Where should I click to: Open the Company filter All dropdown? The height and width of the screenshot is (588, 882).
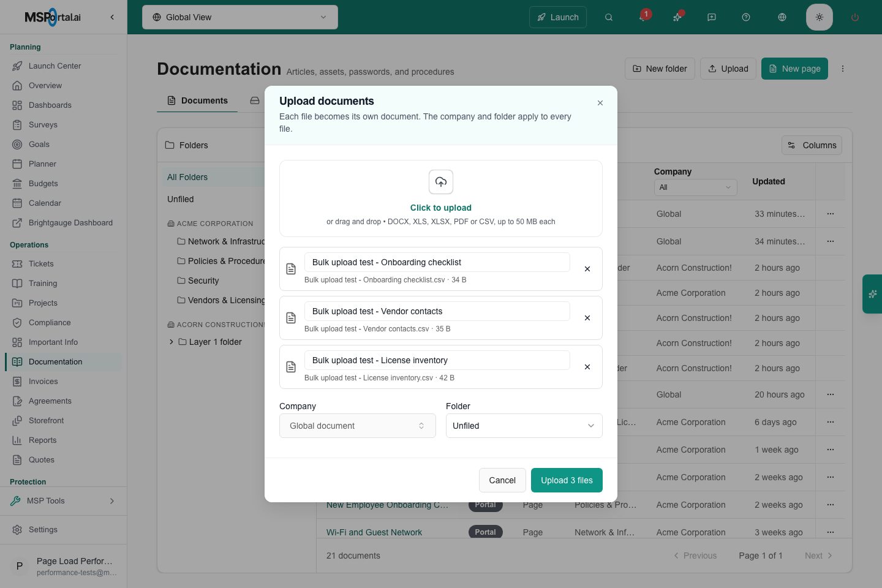696,187
